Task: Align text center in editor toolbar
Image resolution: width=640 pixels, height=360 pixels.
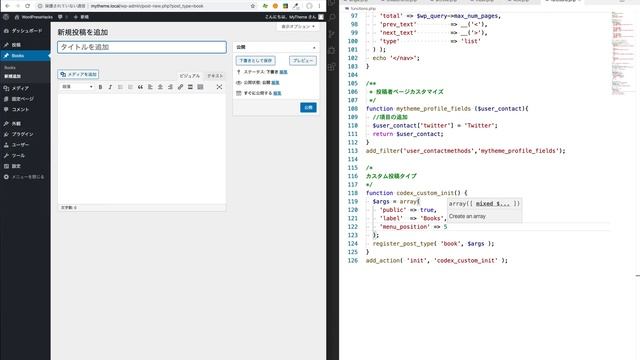Action: tap(160, 87)
